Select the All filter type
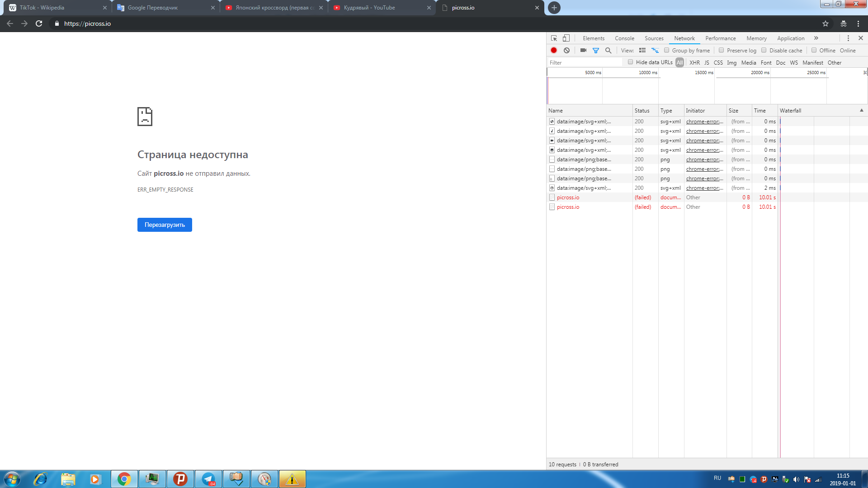868x488 pixels. (x=679, y=63)
